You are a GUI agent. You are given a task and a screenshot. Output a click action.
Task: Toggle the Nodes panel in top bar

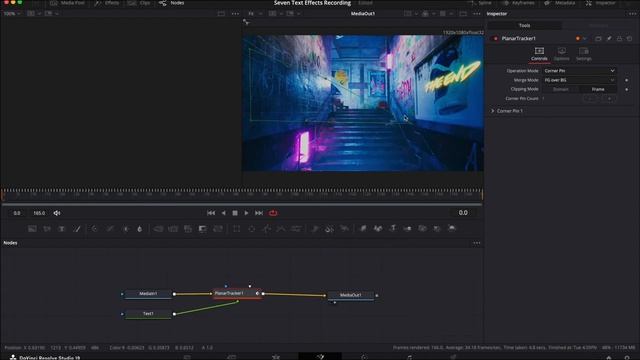(172, 3)
